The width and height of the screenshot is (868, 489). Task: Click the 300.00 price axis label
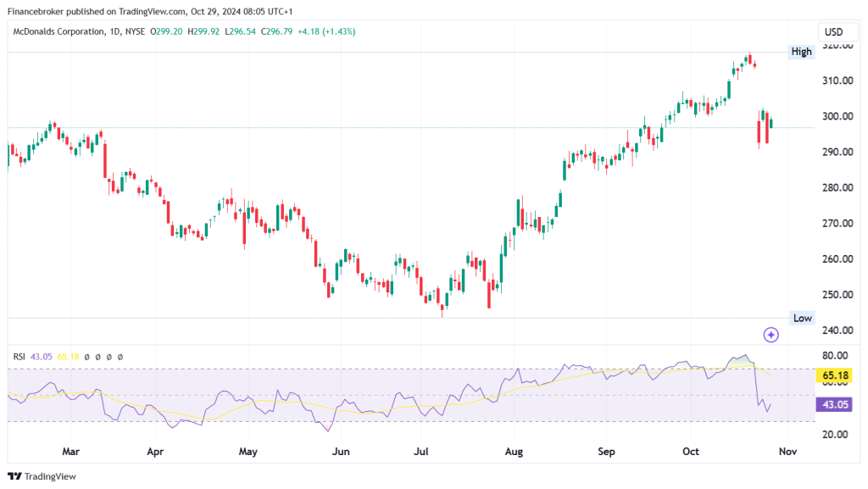pos(837,116)
